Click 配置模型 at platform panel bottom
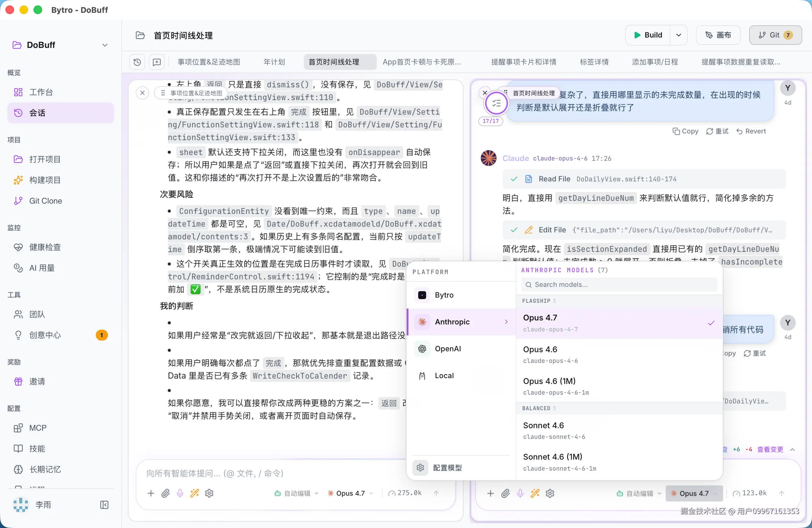This screenshot has height=528, width=812. point(447,468)
